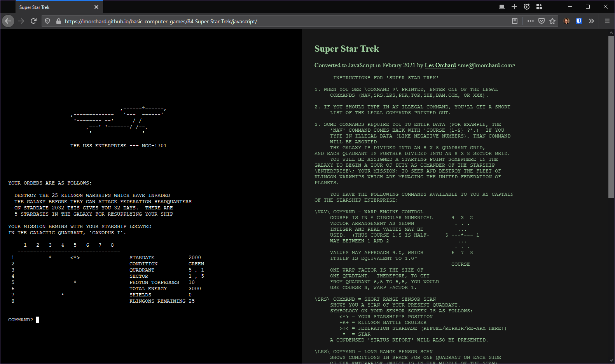
Task: Click the scrollbar up arrow
Action: (x=611, y=32)
